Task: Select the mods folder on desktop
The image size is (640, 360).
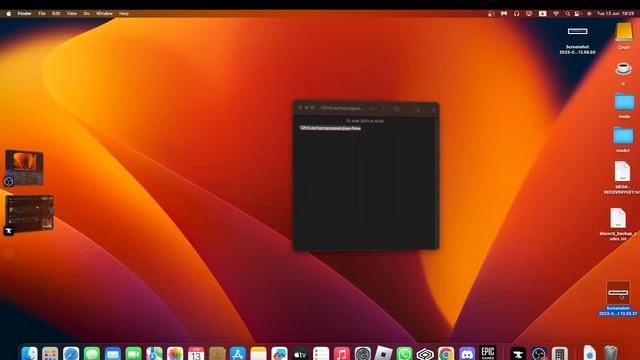Action: coord(624,105)
